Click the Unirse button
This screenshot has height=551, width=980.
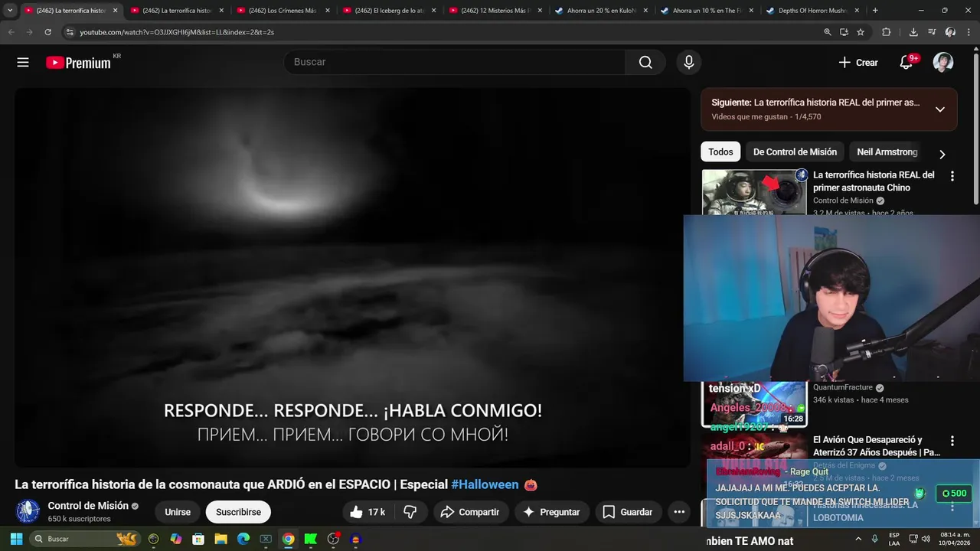pyautogui.click(x=178, y=512)
